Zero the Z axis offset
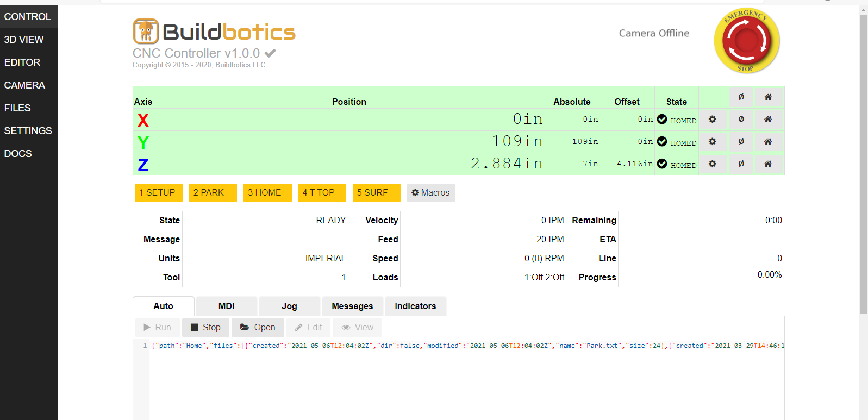The height and width of the screenshot is (420, 868). [x=741, y=164]
